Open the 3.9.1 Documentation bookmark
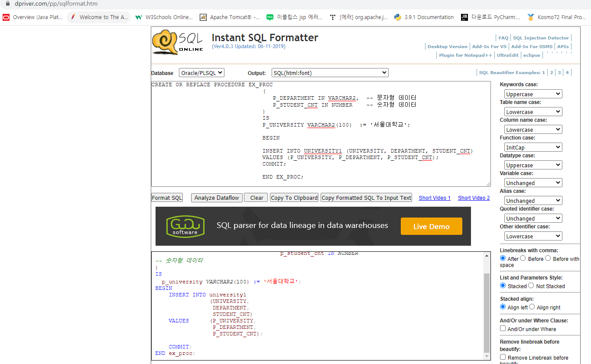 click(424, 17)
